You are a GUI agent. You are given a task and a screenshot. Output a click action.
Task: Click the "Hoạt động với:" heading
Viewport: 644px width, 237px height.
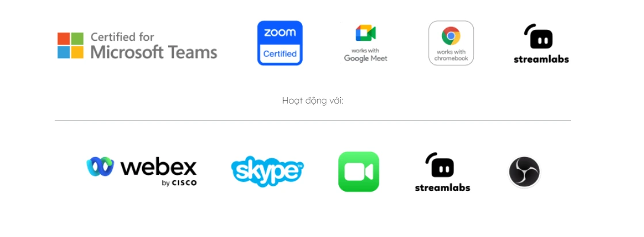(x=313, y=101)
